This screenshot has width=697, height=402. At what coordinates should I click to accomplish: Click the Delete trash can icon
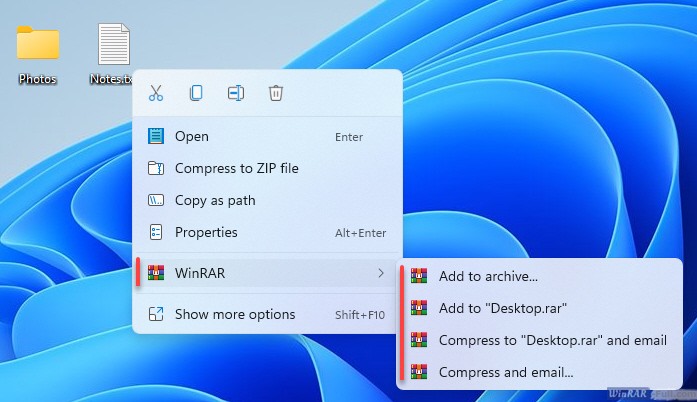click(276, 93)
